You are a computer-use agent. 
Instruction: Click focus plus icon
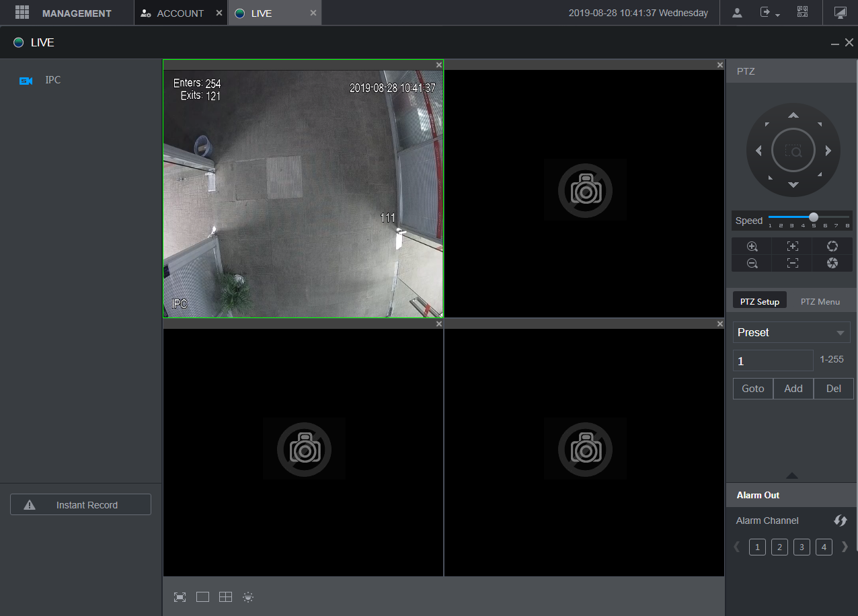coord(792,246)
